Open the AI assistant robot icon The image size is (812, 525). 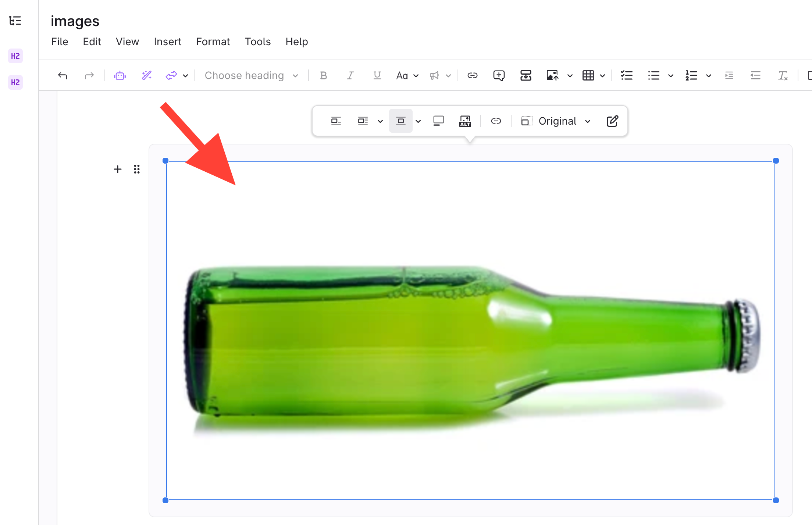pos(120,76)
